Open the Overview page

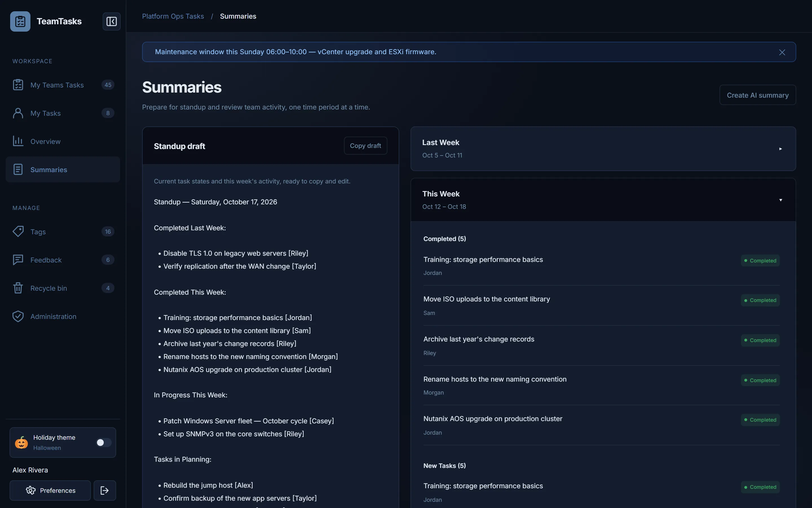63,141
